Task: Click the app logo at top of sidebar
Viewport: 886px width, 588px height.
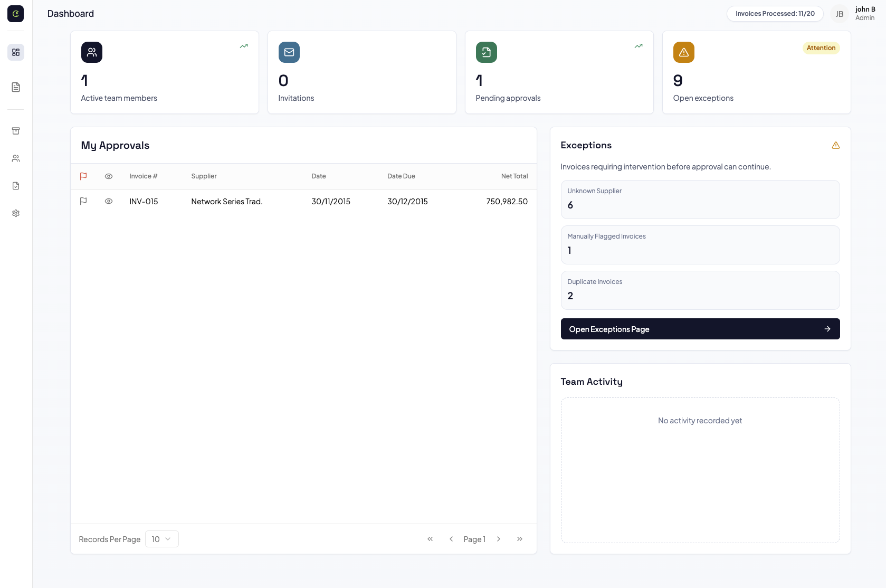Action: (x=15, y=14)
